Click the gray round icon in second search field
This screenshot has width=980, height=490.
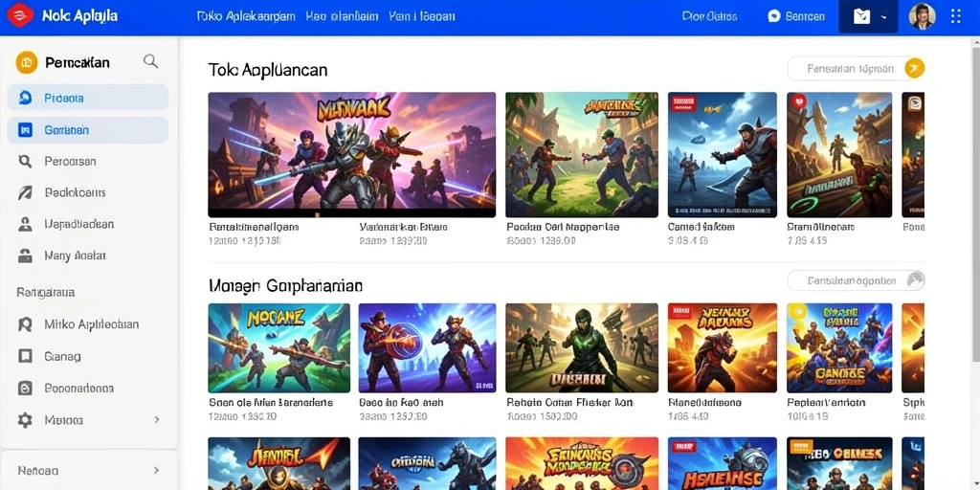(916, 280)
